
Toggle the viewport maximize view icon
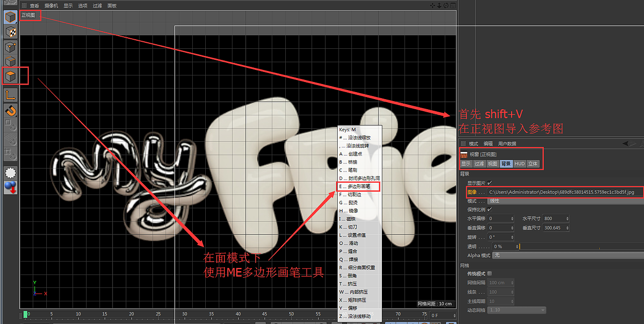(452, 6)
